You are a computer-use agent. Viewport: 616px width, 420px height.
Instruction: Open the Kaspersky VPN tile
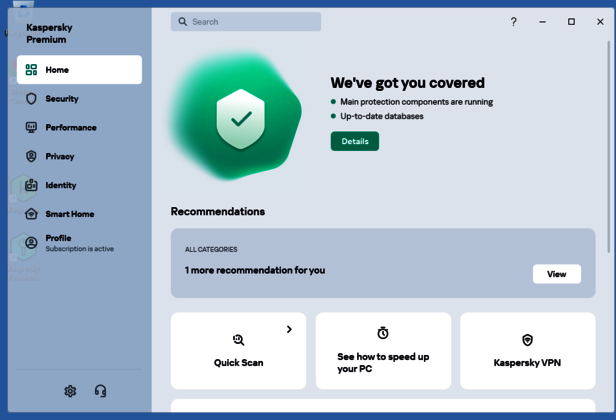[x=527, y=351]
